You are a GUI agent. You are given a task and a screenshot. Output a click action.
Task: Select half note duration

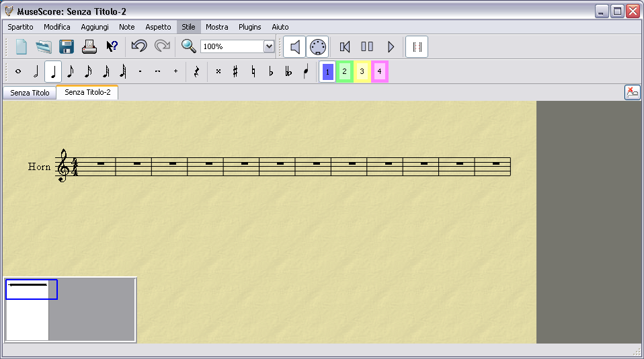pos(36,71)
